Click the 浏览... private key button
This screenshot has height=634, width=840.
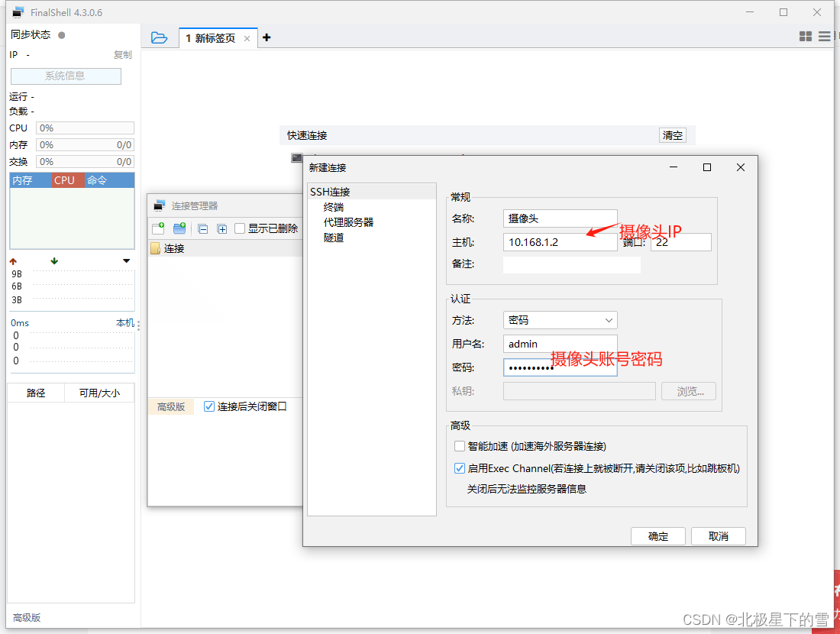688,391
